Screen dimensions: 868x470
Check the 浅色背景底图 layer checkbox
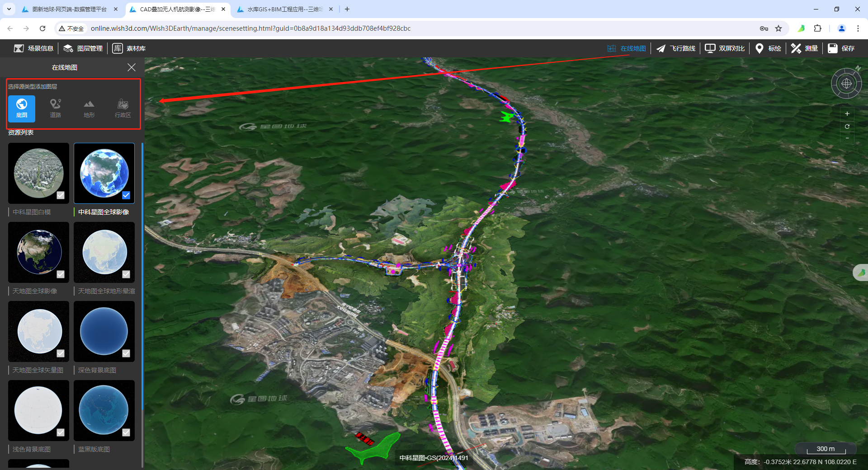click(x=61, y=432)
